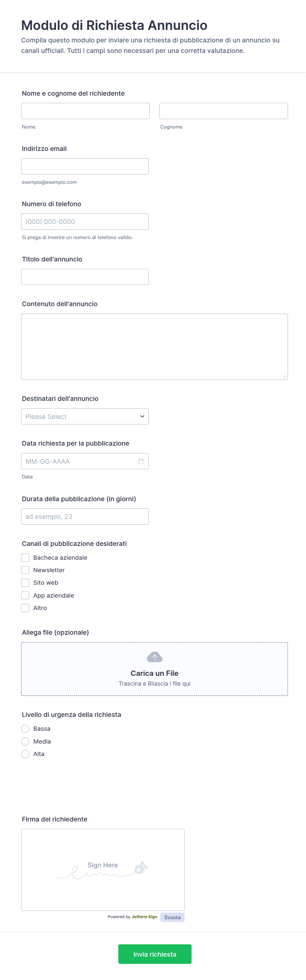Choose Media urgency level
This screenshot has height=980, width=306.
pos(25,742)
